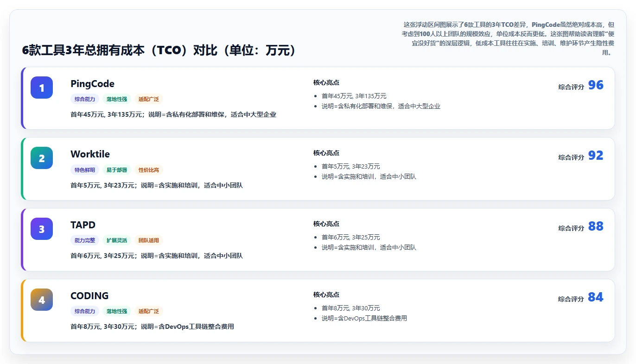Click TAPD's bullet 说明=含实施和培训，适合中小团队
636x364 pixels.
(x=369, y=247)
